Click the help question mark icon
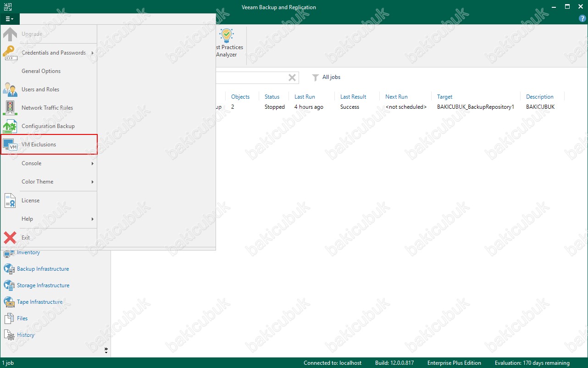This screenshot has height=368, width=588. click(x=582, y=19)
